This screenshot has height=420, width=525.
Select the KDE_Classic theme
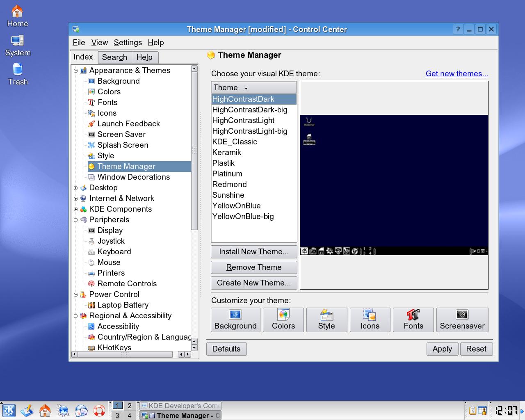pyautogui.click(x=254, y=142)
